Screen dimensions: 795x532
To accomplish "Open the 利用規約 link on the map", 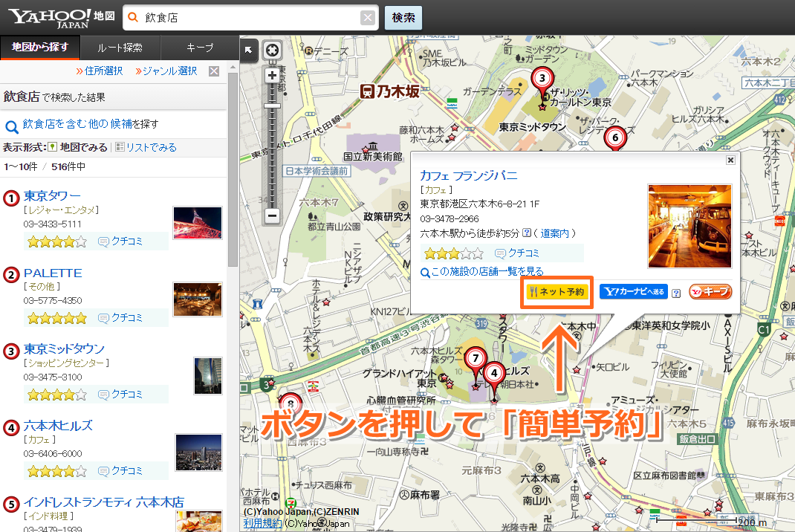I will (x=262, y=523).
